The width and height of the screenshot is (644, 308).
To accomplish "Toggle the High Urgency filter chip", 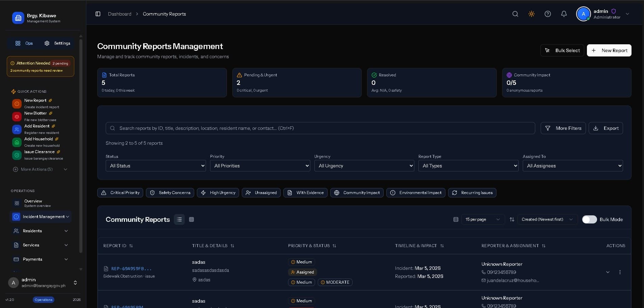I will [218, 193].
